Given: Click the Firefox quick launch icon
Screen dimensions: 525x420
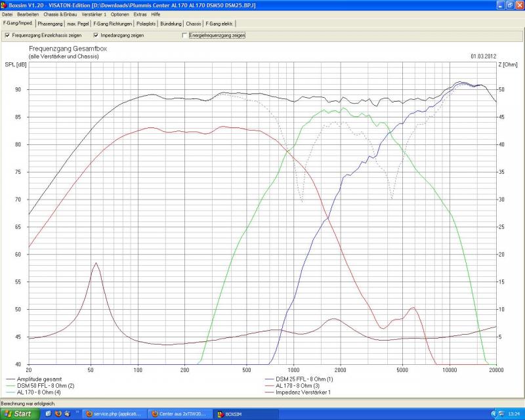Looking at the screenshot, I should coord(58,413).
